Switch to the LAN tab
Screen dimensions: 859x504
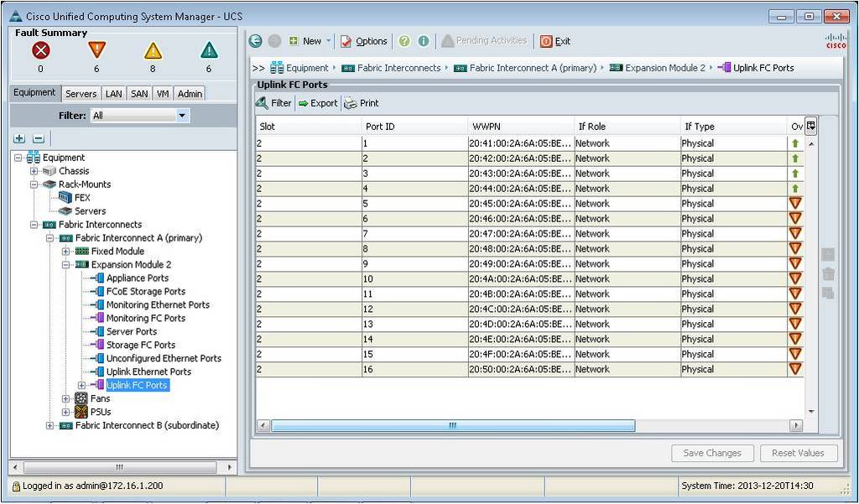pos(113,94)
